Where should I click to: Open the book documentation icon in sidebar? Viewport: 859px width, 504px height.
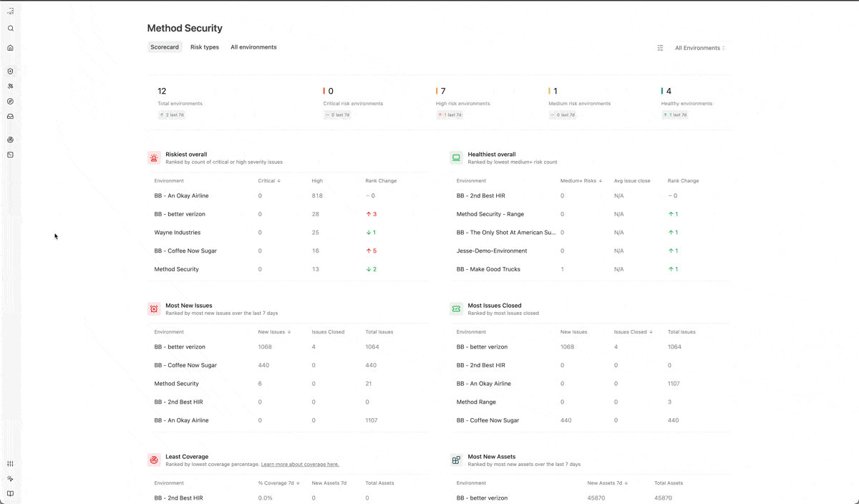click(x=11, y=493)
